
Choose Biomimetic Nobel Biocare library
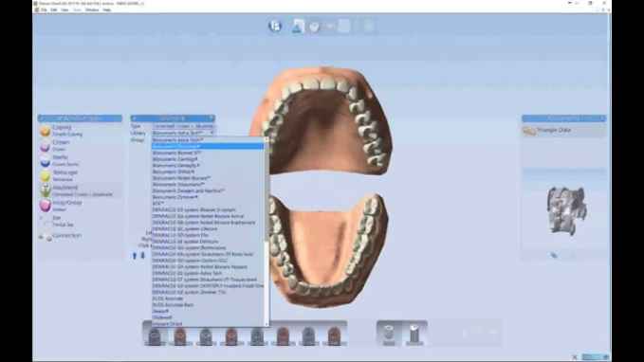tap(181, 178)
